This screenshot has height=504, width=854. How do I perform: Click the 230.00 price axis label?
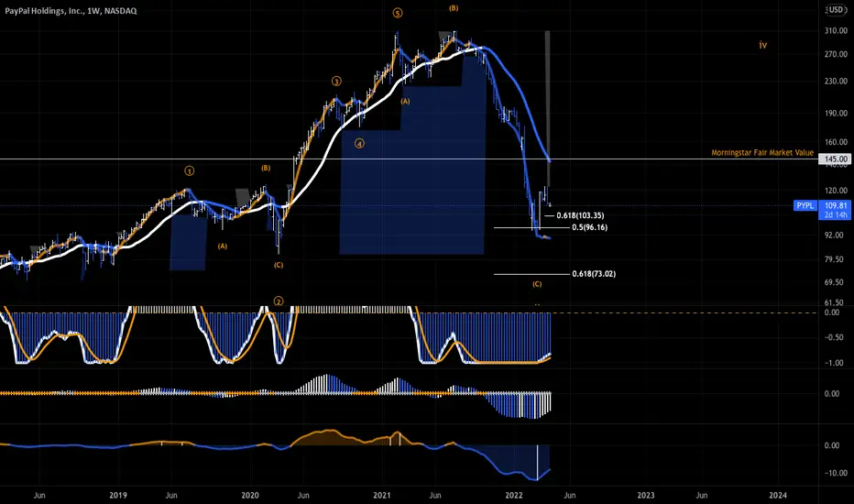pos(836,82)
